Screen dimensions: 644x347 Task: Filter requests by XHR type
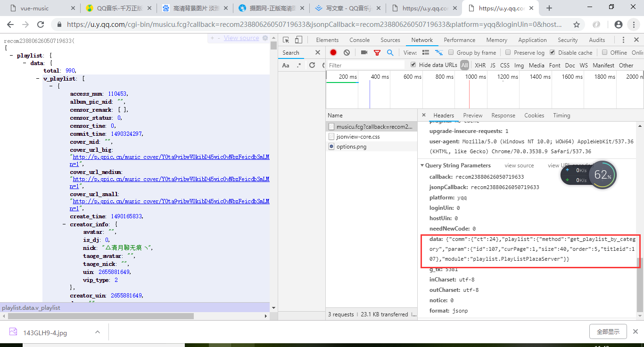(480, 65)
